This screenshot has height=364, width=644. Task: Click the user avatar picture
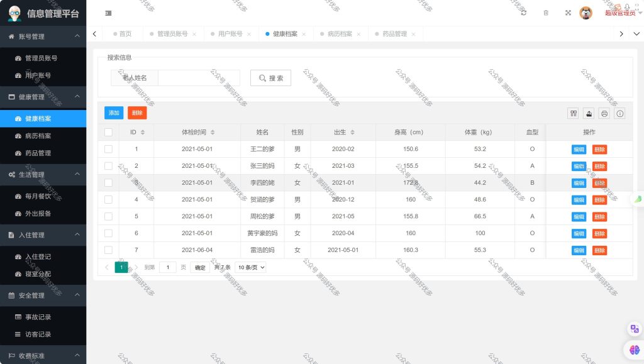point(586,13)
